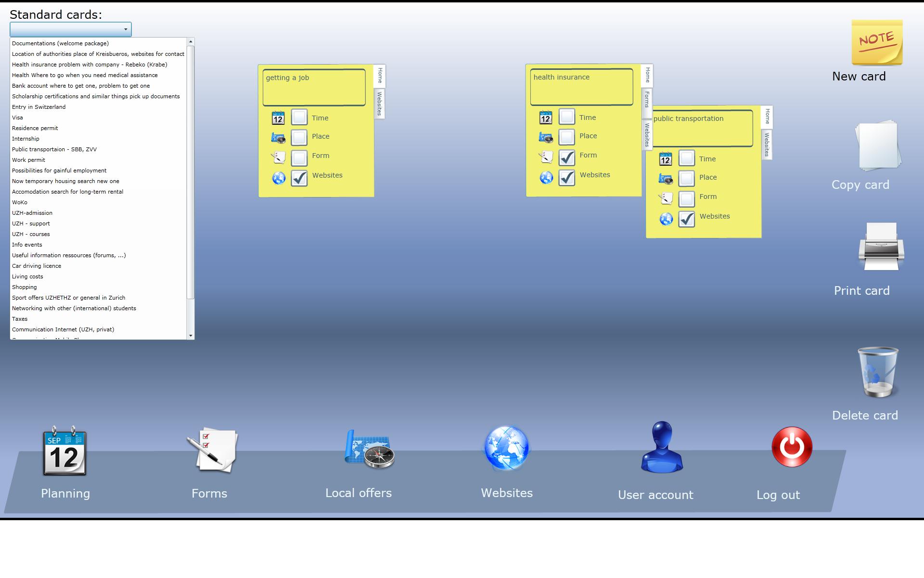Viewport: 924px width, 578px height.
Task: Click form pen icon on health insurance card
Action: point(546,157)
